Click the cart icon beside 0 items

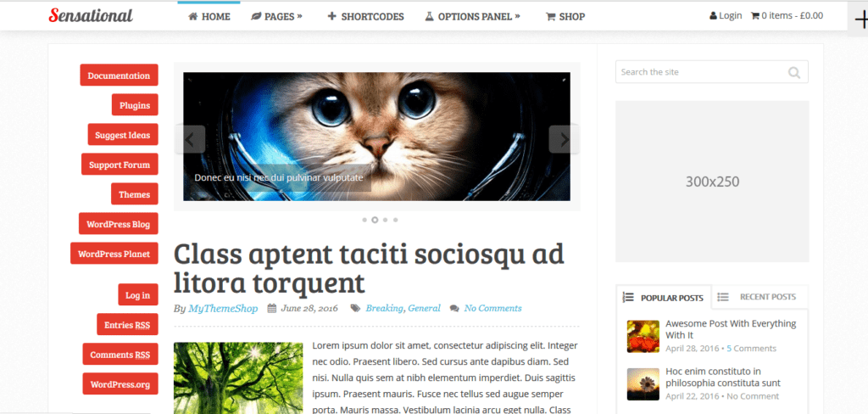tap(754, 16)
